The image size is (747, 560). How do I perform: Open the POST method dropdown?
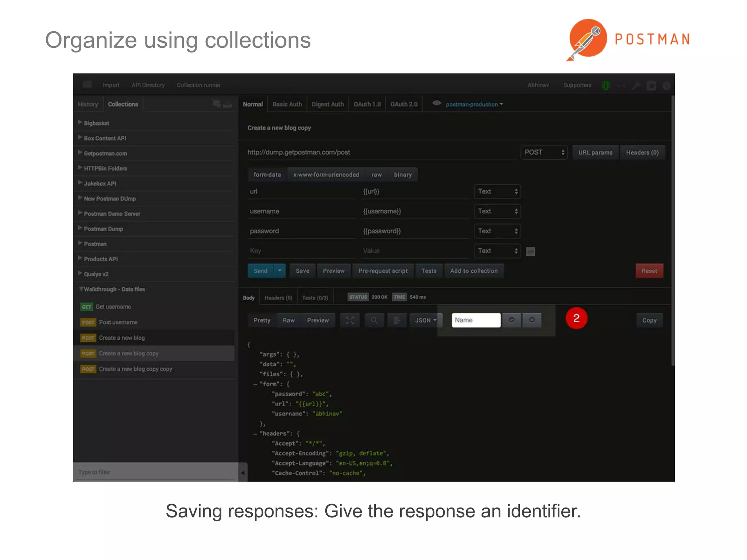544,152
